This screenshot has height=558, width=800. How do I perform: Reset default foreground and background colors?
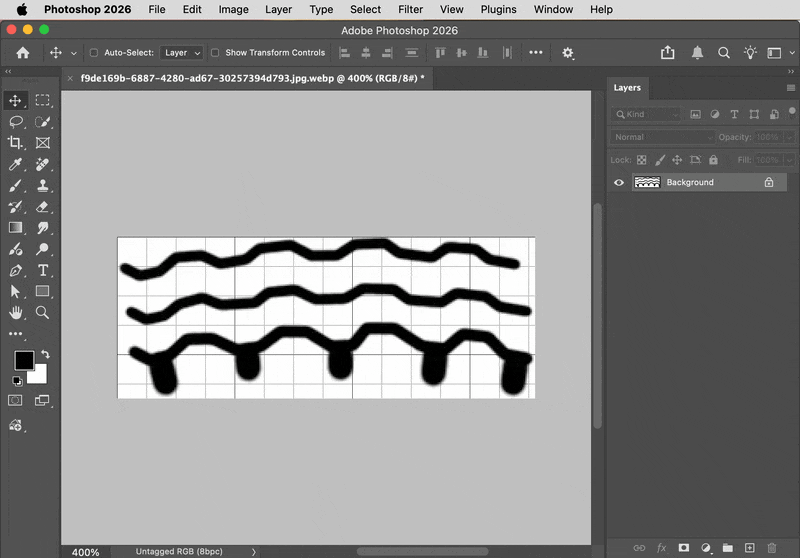[x=17, y=381]
